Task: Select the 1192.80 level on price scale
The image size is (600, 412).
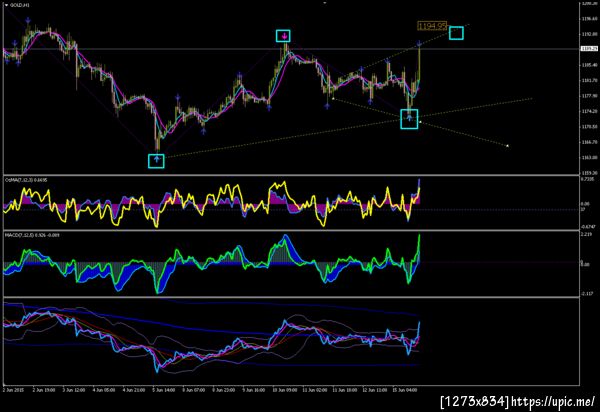Action: (589, 34)
